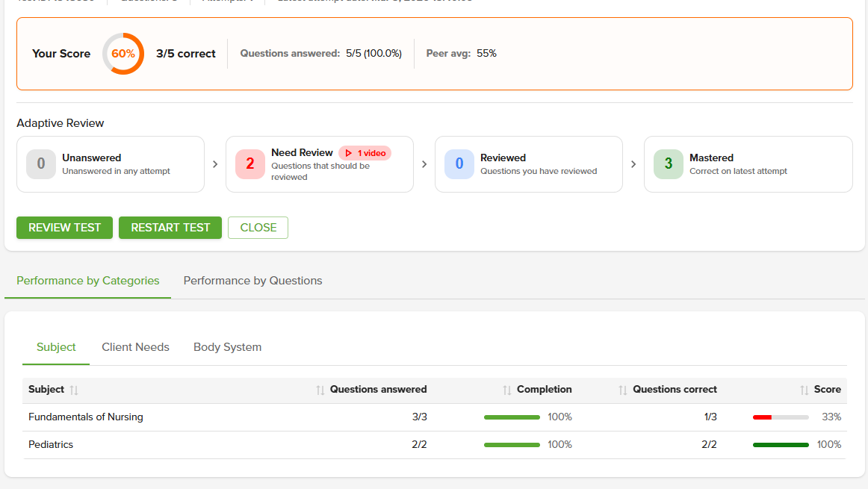This screenshot has width=868, height=489.
Task: Click the 60% score ring icon
Action: 123,53
